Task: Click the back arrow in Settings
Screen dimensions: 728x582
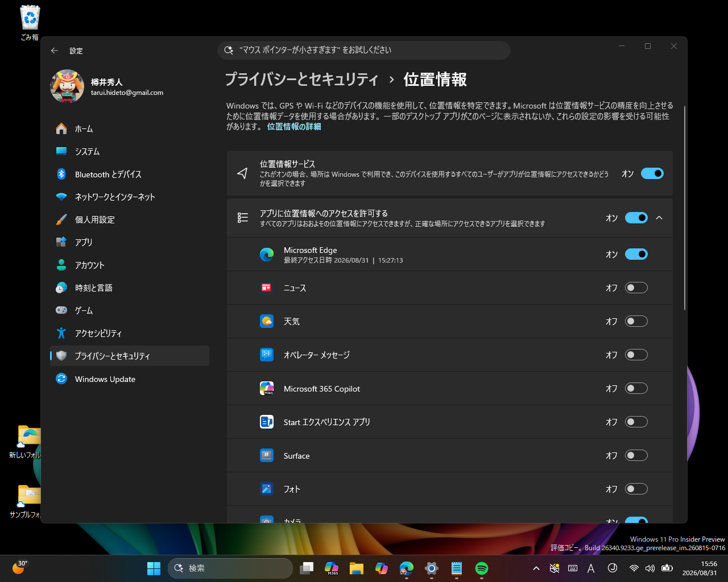Action: pos(55,51)
